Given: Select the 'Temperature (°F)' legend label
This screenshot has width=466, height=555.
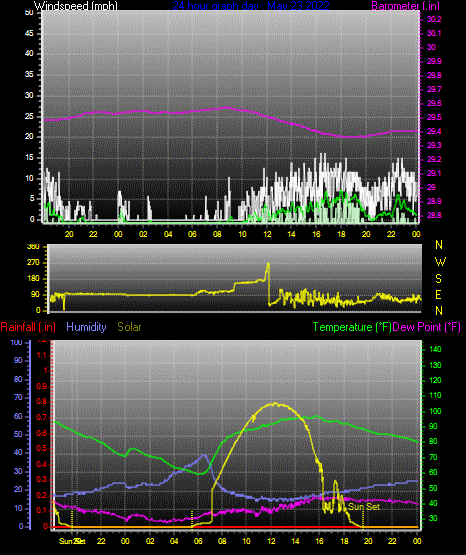Looking at the screenshot, I should tap(352, 327).
